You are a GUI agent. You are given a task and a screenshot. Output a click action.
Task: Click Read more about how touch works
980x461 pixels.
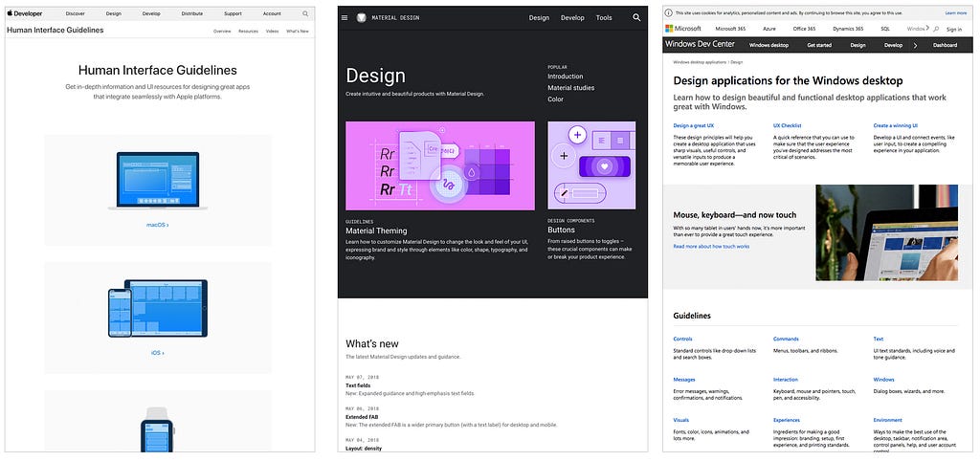pyautogui.click(x=711, y=247)
